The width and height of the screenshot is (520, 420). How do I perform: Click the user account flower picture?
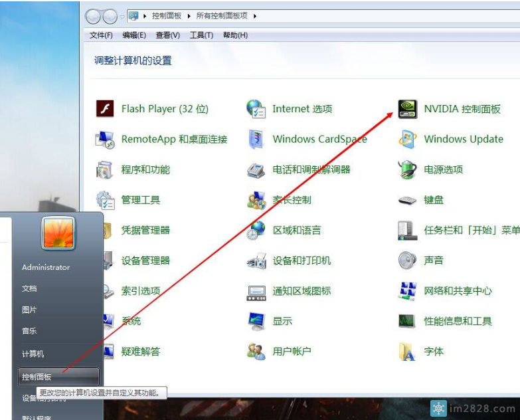(58, 233)
